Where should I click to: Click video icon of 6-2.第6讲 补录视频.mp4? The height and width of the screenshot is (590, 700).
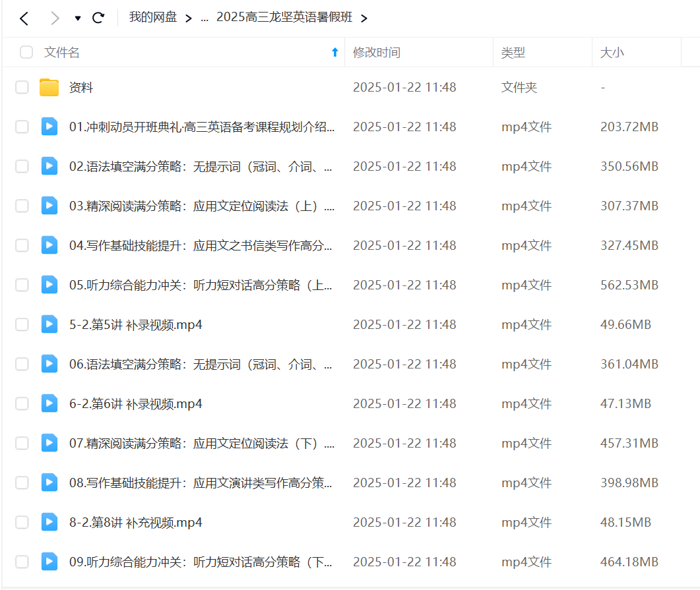tap(49, 403)
